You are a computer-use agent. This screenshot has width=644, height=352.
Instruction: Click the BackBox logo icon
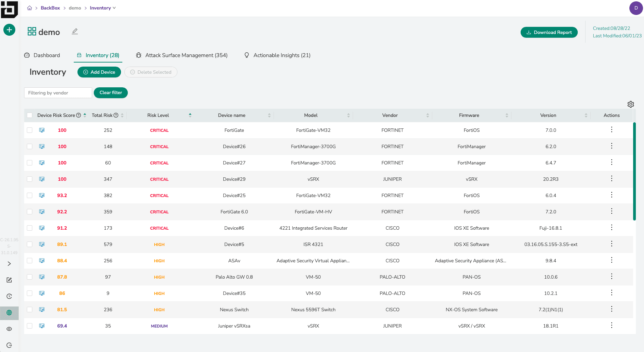tap(9, 9)
